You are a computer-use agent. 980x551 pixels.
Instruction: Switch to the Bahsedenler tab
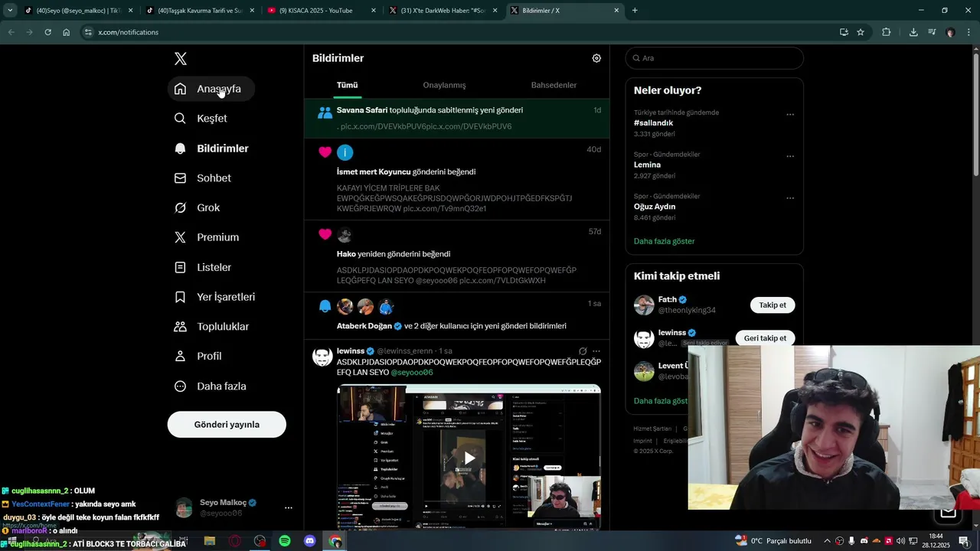[554, 85]
